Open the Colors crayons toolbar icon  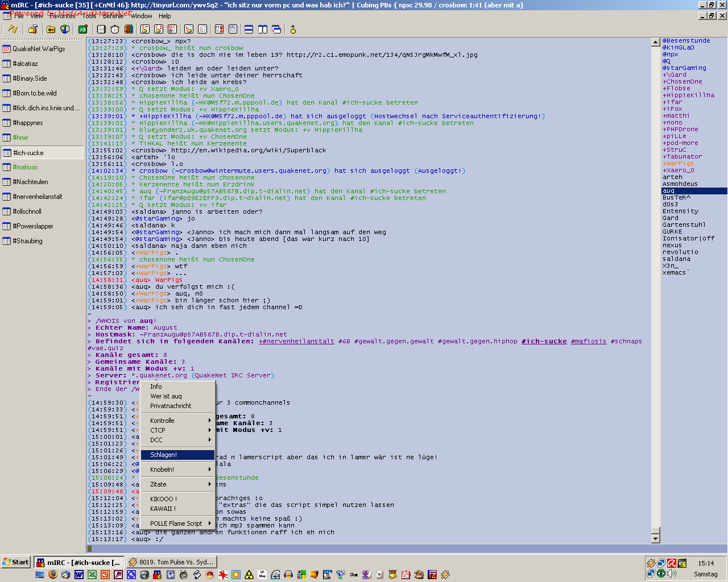[x=129, y=30]
